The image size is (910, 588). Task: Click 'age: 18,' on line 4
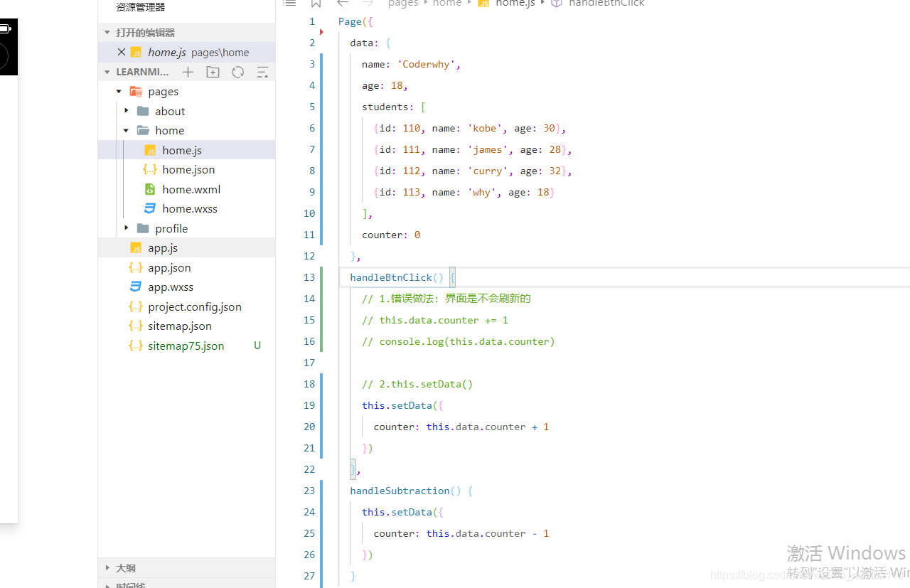pos(385,85)
